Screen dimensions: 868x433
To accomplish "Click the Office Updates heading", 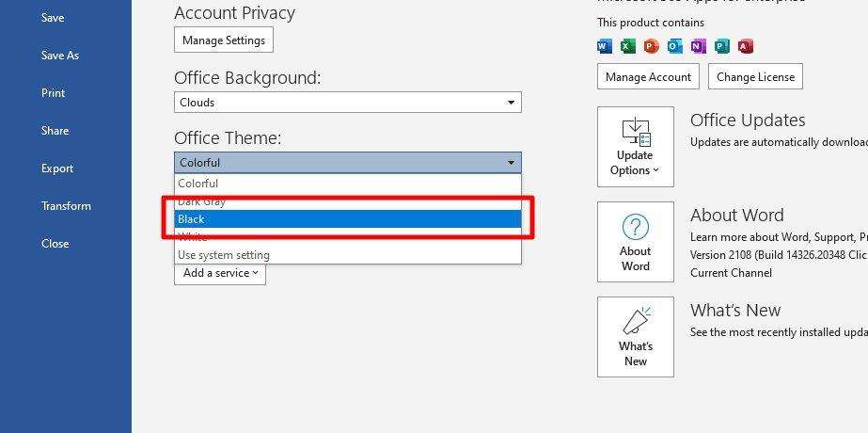I will coord(748,120).
